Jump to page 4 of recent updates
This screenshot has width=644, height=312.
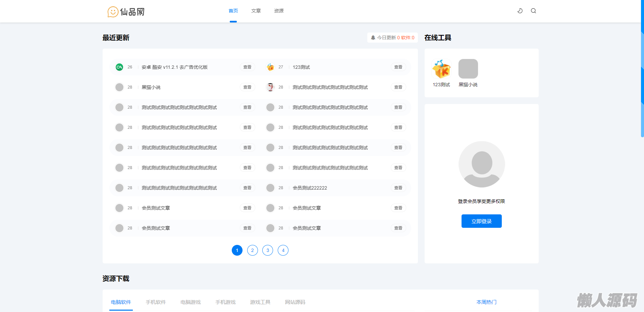coord(283,250)
